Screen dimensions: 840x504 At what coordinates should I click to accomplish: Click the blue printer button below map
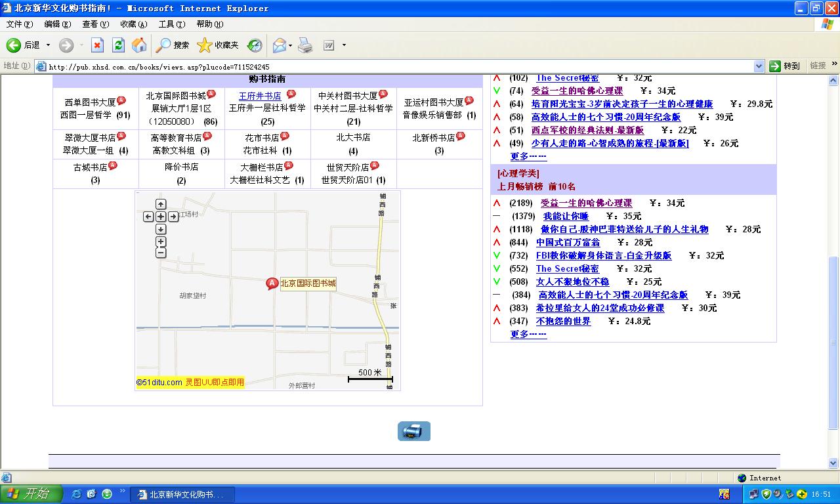coord(414,431)
